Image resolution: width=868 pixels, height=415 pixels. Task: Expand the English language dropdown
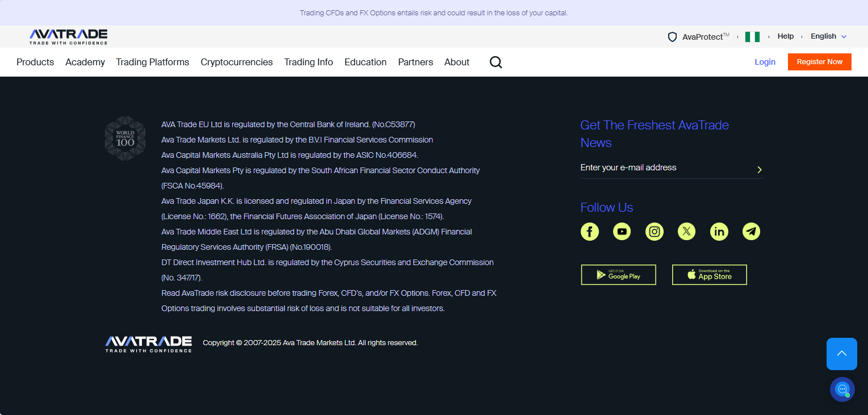coord(828,36)
